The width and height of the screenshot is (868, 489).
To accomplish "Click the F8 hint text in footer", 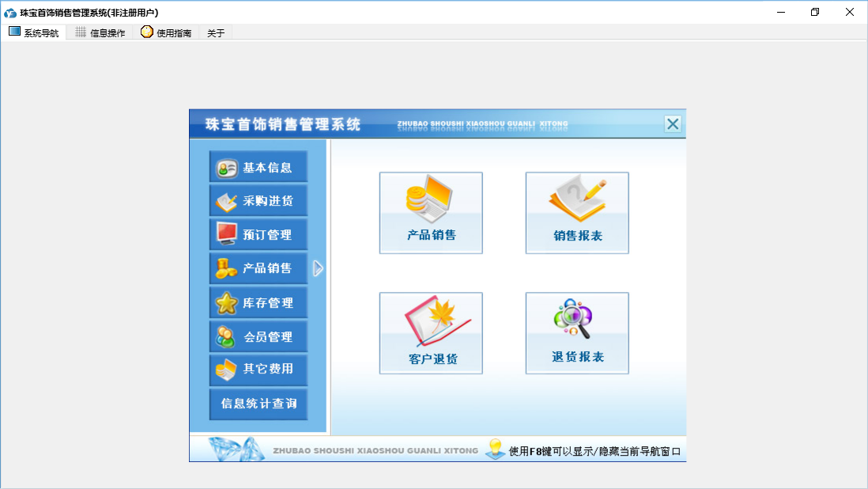I will (x=594, y=451).
